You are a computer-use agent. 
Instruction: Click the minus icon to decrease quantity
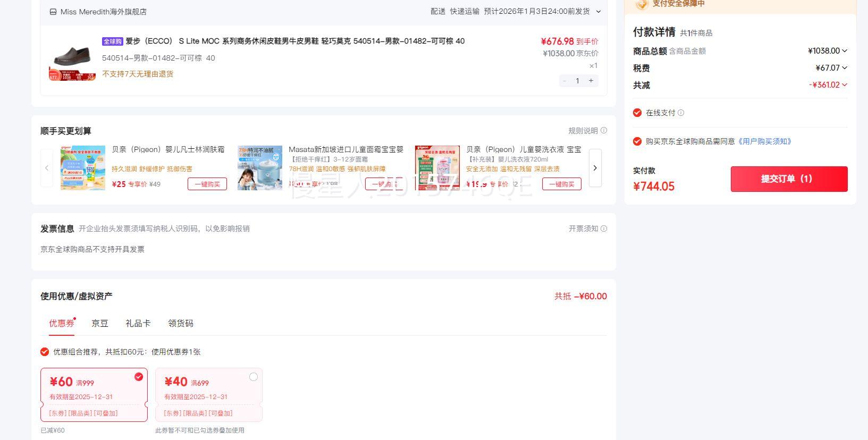tap(564, 81)
